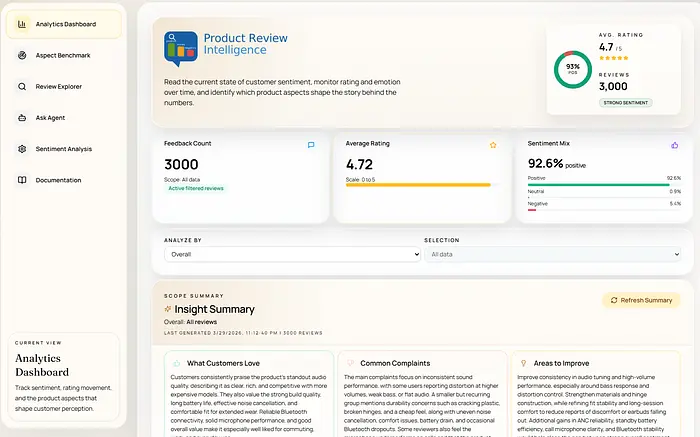Click the Review Explorer magnifier icon

pyautogui.click(x=22, y=87)
